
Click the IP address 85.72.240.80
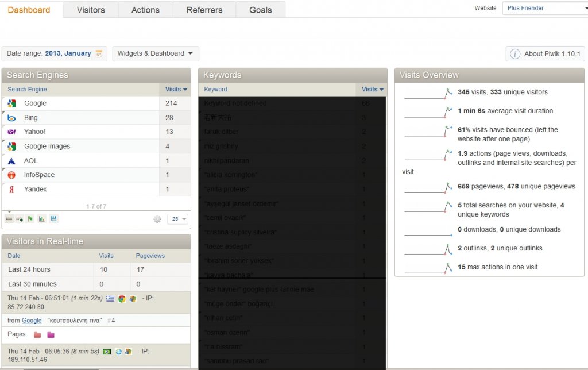click(26, 307)
